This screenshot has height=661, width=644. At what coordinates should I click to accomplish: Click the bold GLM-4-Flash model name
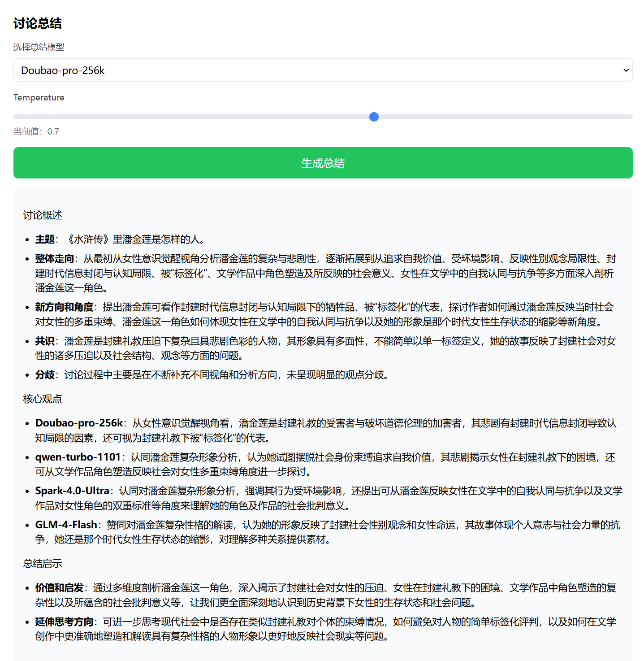coord(66,525)
